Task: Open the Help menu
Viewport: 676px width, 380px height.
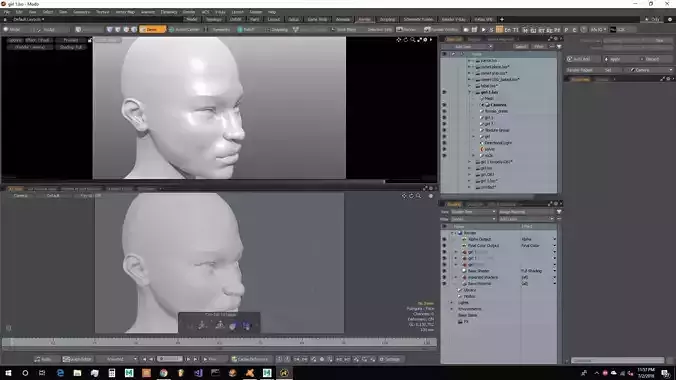Action: click(272, 12)
